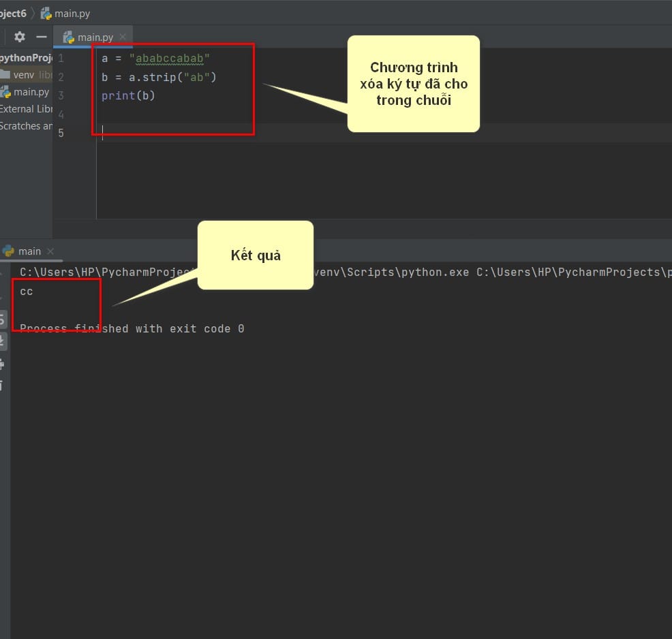Click scroll to end icon in Run console
Screen dimensions: 672x639
click(2, 341)
